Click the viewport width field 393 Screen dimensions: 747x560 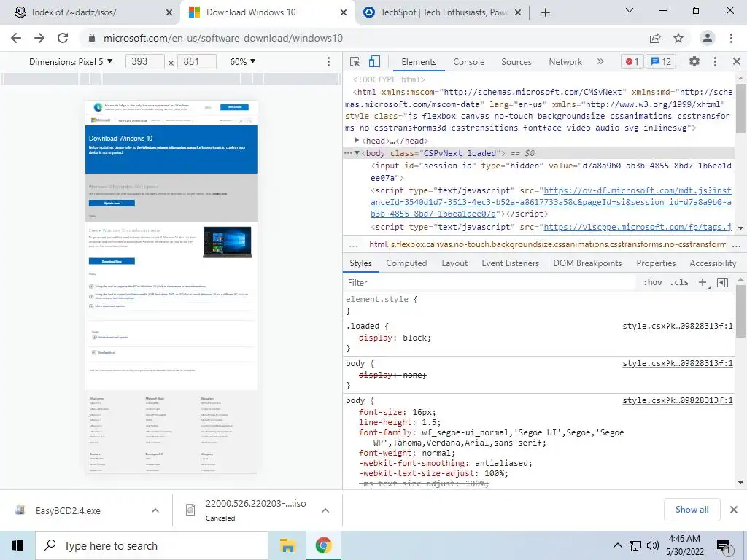point(145,61)
